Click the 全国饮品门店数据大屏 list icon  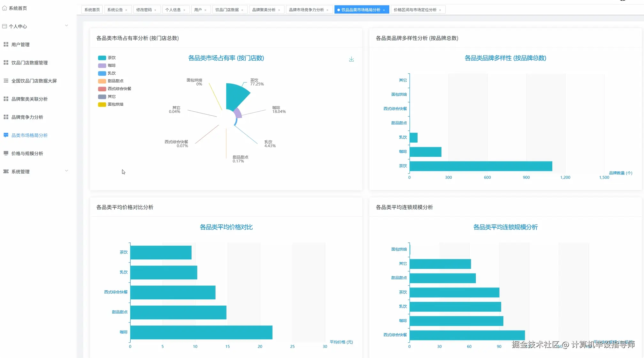pyautogui.click(x=6, y=81)
